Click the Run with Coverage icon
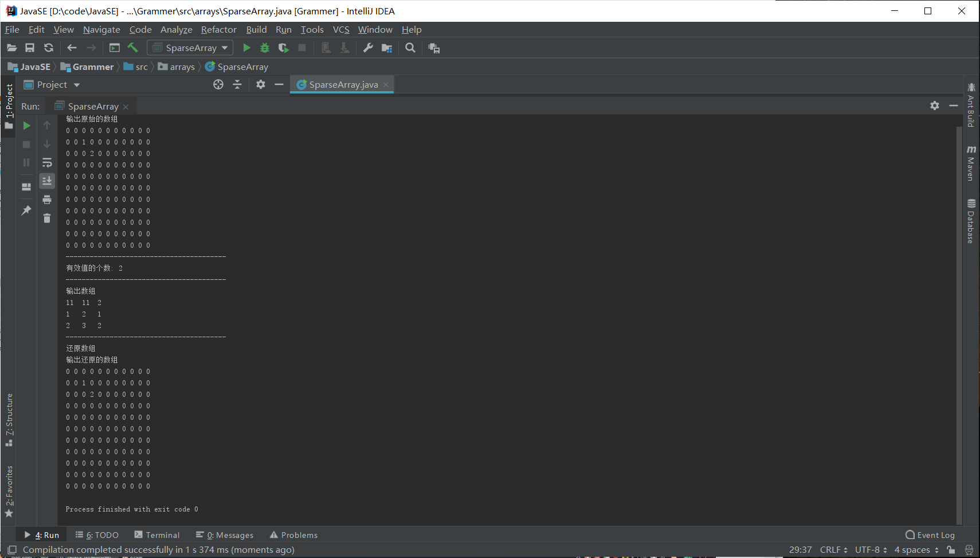The image size is (980, 558). (x=283, y=48)
